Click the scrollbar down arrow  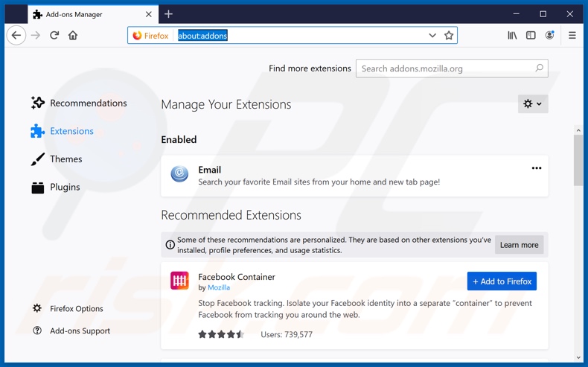[x=578, y=357]
